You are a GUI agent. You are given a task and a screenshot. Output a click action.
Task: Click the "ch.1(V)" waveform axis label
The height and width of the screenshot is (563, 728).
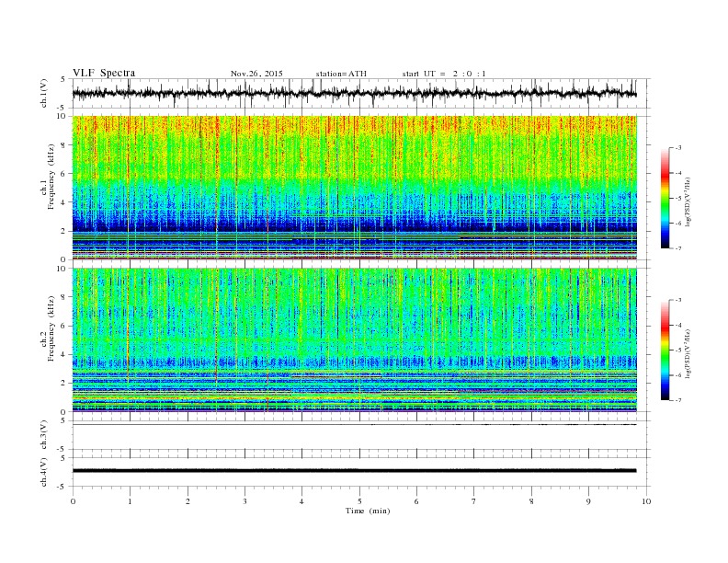[x=44, y=93]
